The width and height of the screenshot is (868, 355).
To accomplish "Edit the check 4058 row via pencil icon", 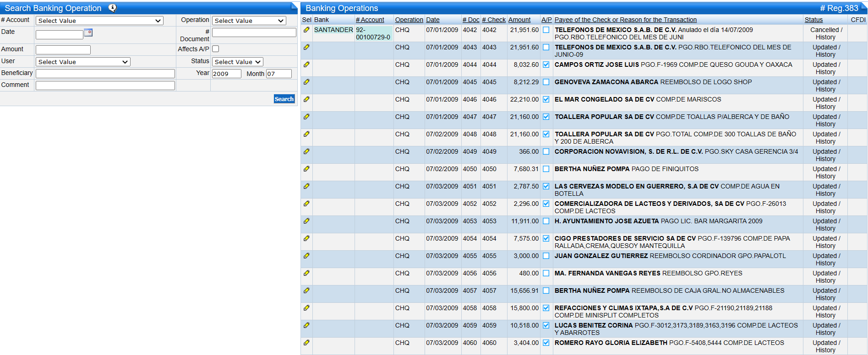I will [306, 308].
